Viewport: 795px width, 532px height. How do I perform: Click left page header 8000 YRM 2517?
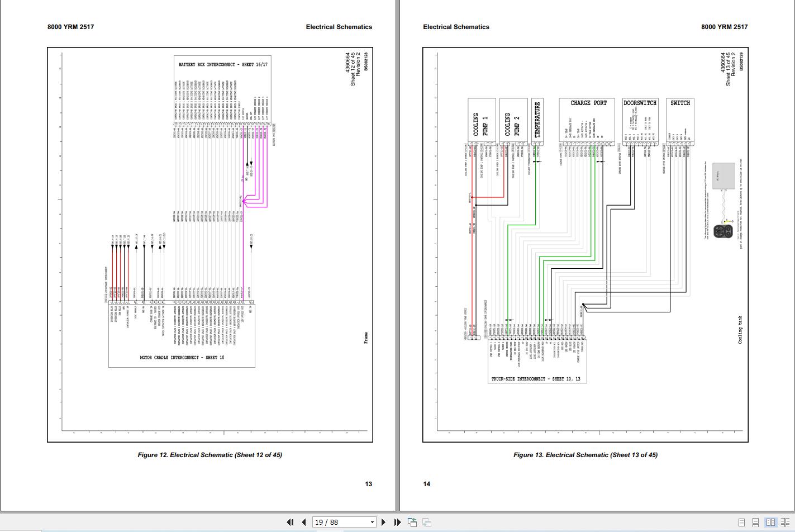click(x=70, y=27)
